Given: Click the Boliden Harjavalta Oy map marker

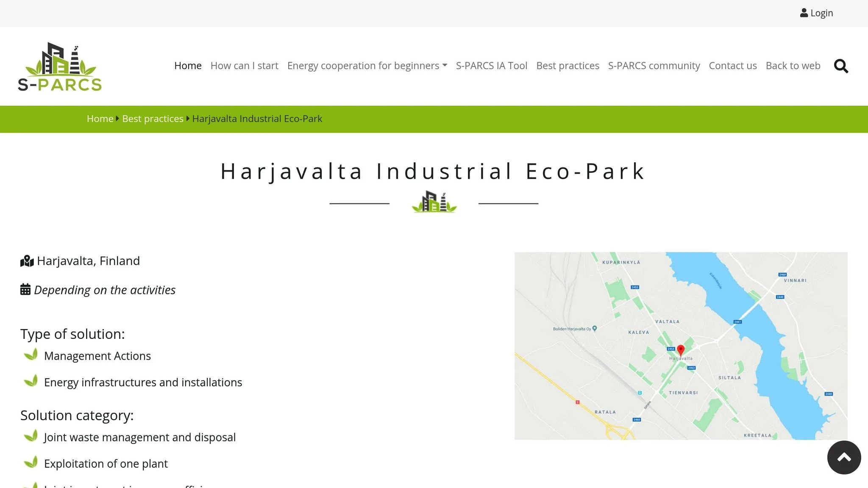Looking at the screenshot, I should point(595,328).
